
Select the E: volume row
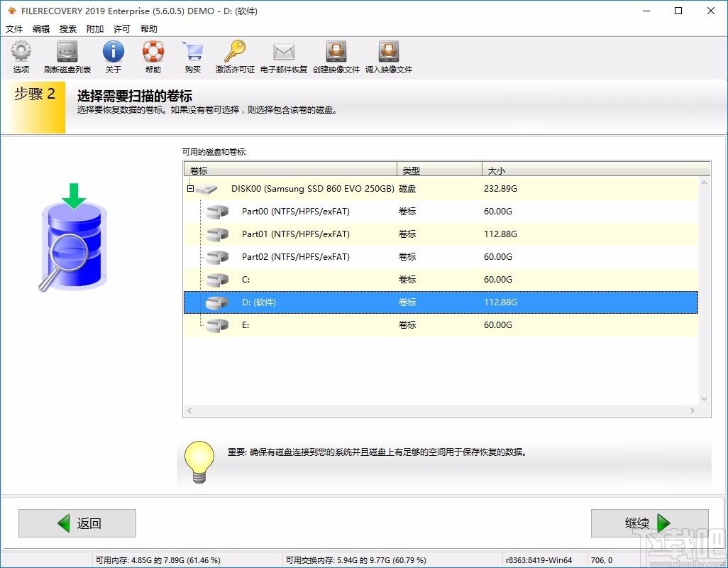point(441,325)
